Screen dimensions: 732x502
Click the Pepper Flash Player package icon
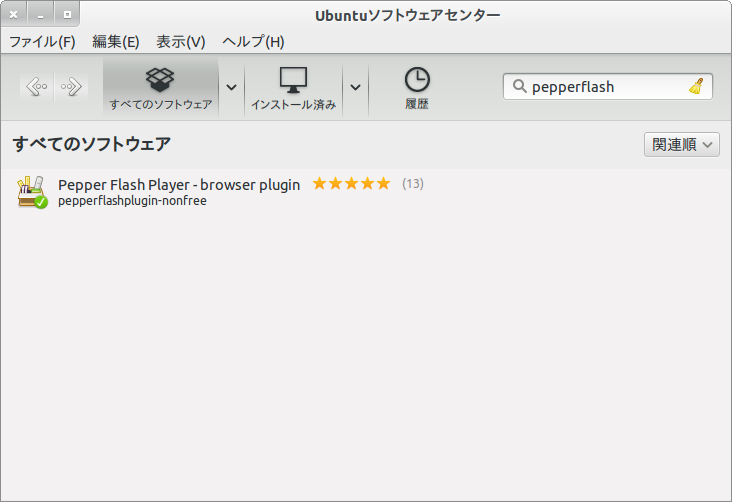(x=32, y=192)
